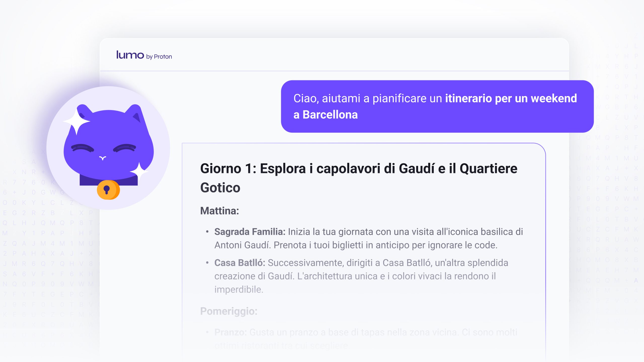The width and height of the screenshot is (644, 362).
Task: Click the faded "Pranzo:" bullet label
Action: tap(230, 332)
